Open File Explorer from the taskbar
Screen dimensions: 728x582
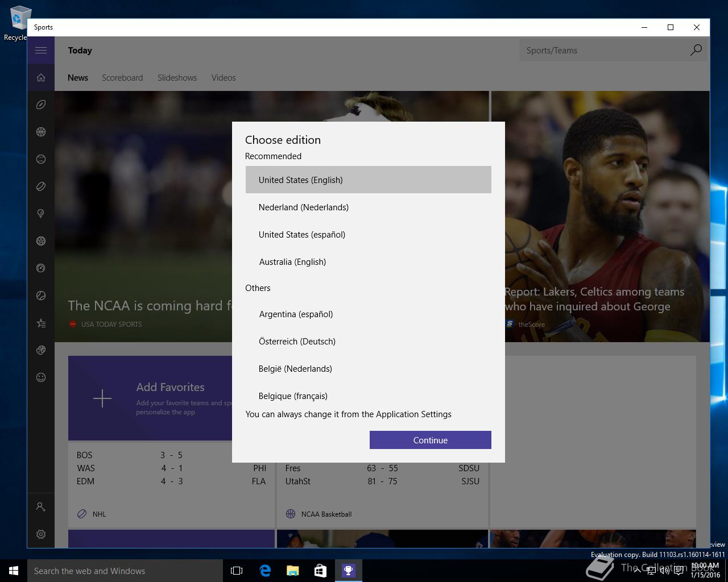(292, 571)
